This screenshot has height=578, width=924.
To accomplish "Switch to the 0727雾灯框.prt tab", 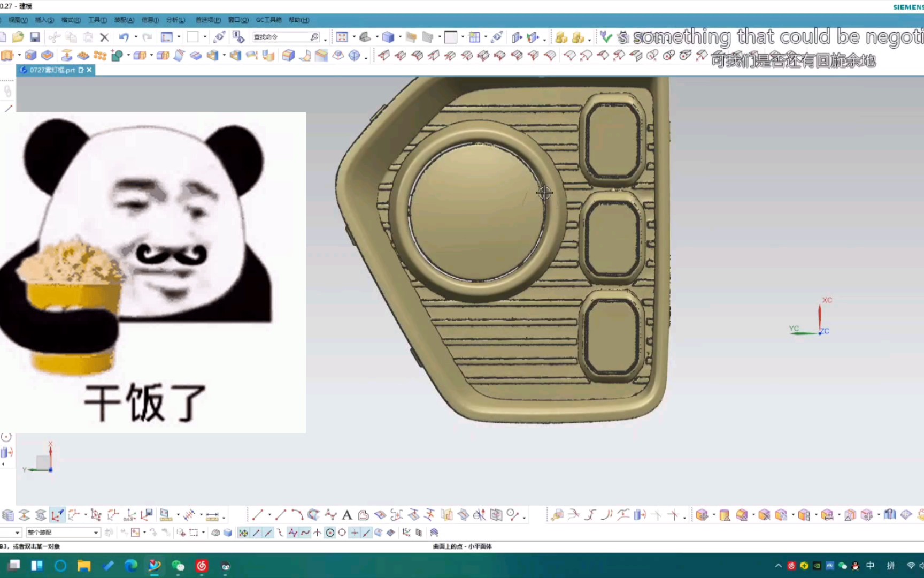I will coord(52,70).
